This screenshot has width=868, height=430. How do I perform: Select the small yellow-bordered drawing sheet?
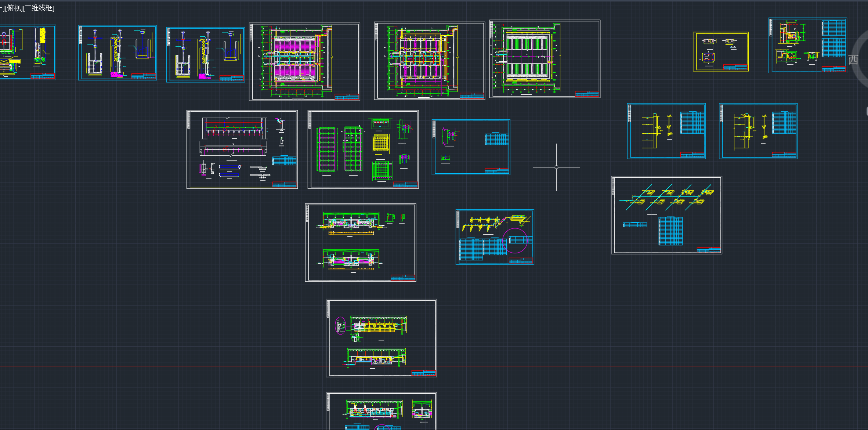(721, 52)
